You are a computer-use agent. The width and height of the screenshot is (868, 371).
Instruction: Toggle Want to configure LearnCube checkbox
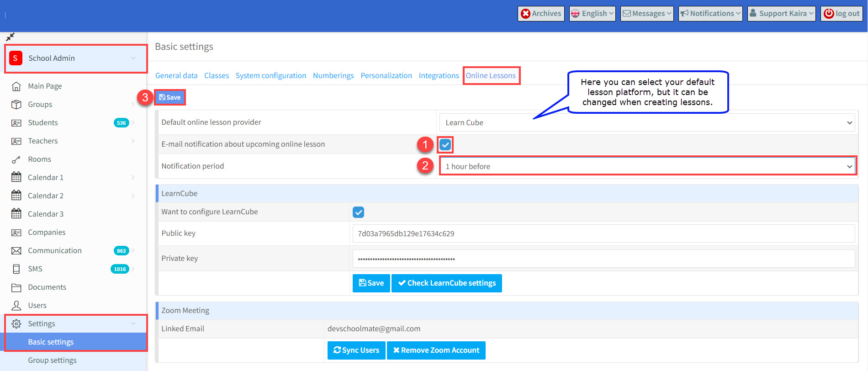(359, 212)
